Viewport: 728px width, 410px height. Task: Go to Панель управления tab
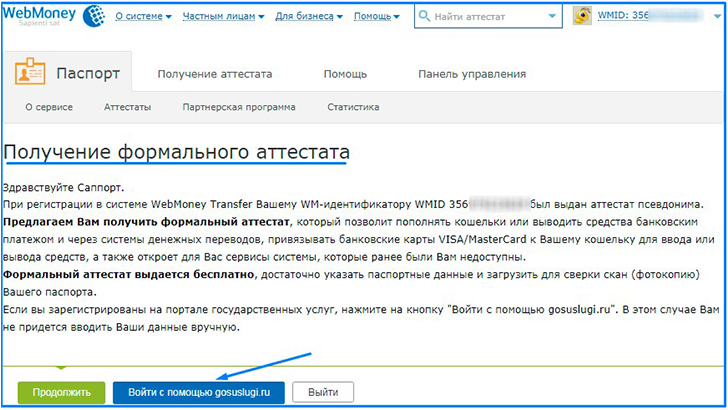(472, 74)
